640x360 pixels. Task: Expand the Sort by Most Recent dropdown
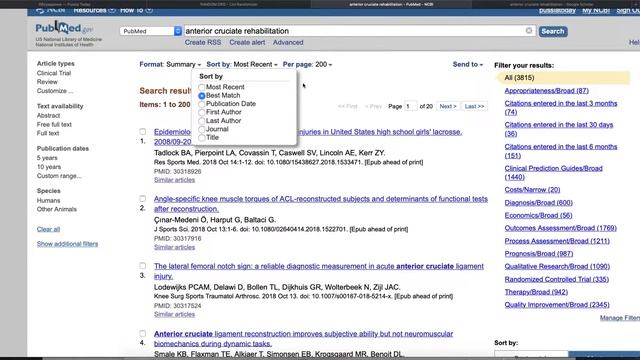pyautogui.click(x=242, y=64)
